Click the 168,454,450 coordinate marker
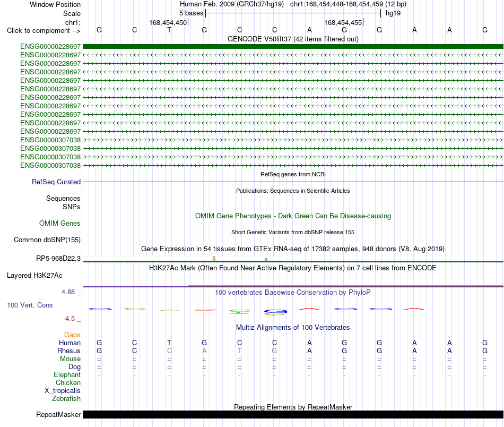This screenshot has width=504, height=427. (x=168, y=22)
